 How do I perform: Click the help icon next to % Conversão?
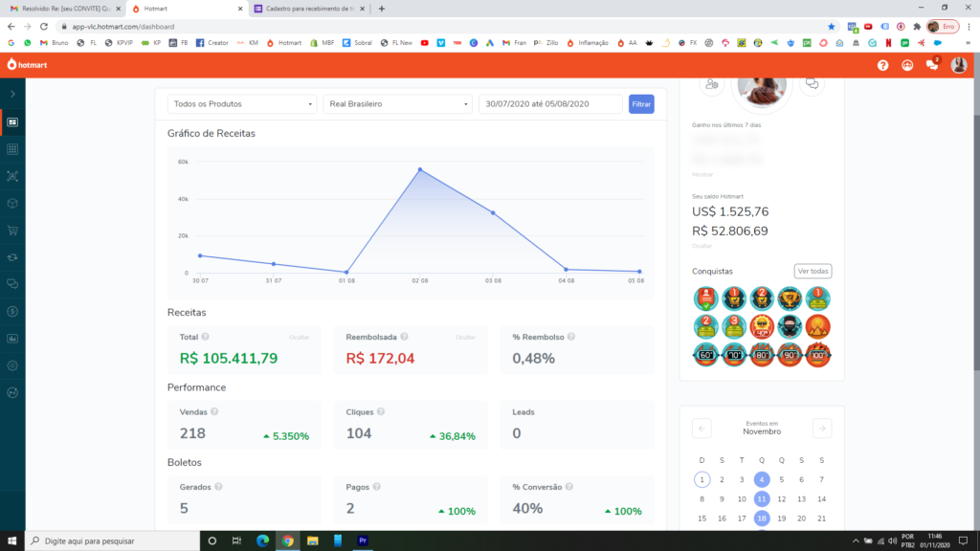pyautogui.click(x=568, y=487)
